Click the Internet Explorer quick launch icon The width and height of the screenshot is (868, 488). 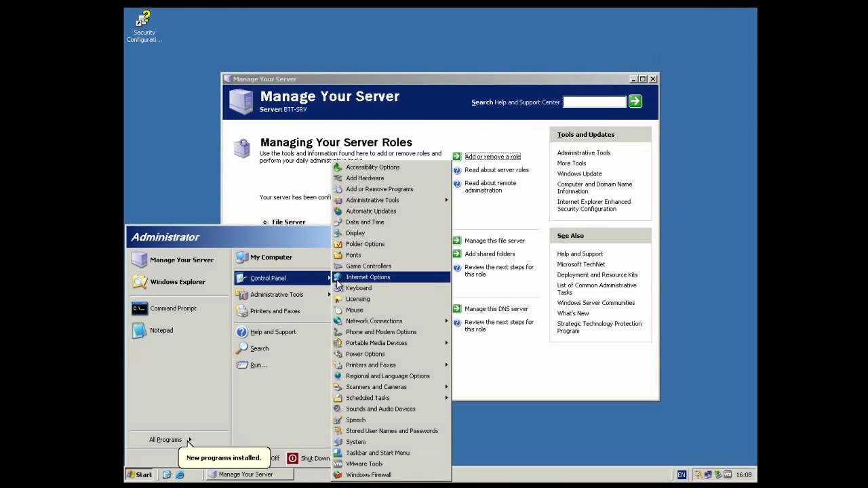click(x=180, y=475)
